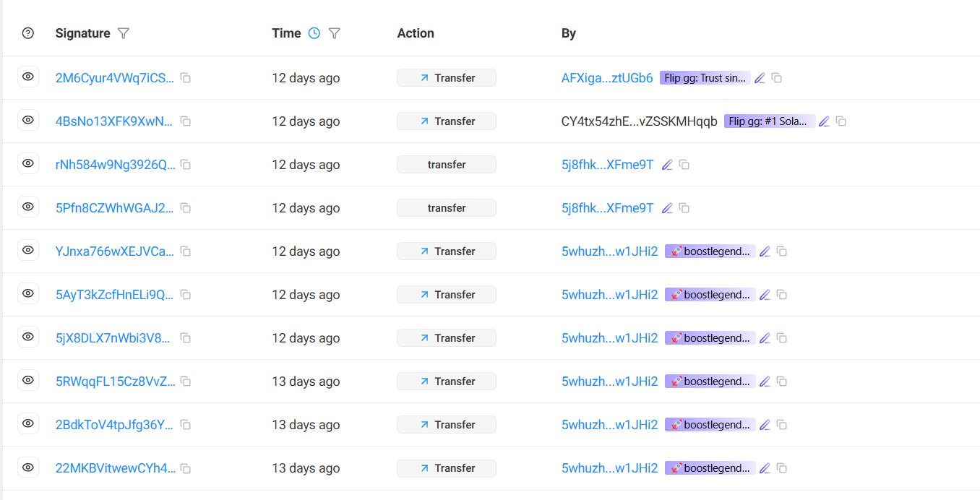Click boostlegend tag in 5AyT3kZcfHnELi9Q row
The height and width of the screenshot is (500, 980).
710,295
